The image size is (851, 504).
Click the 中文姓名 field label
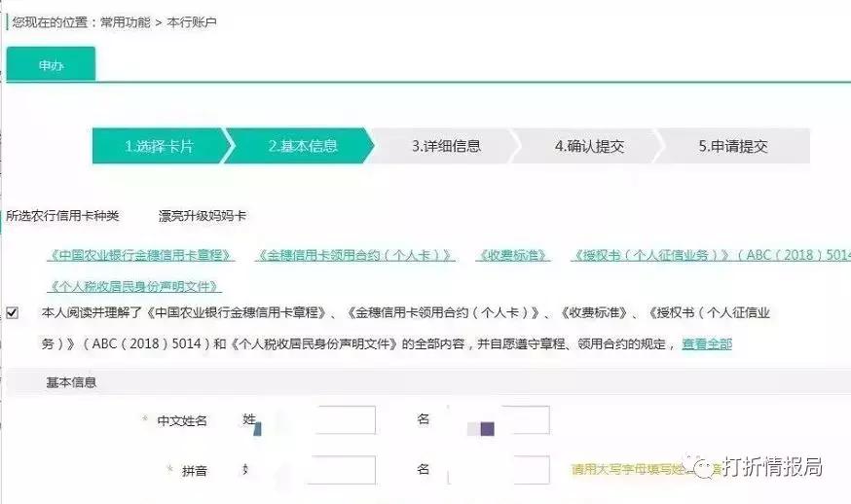182,420
